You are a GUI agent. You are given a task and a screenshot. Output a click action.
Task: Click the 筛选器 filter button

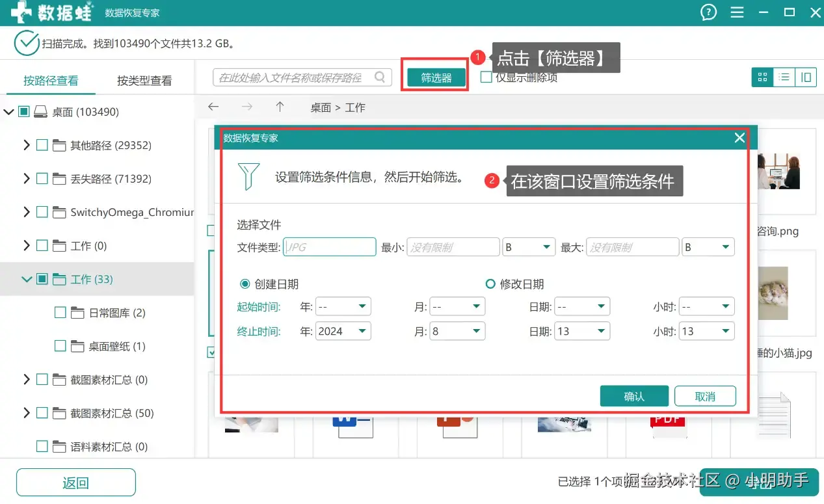(x=436, y=77)
